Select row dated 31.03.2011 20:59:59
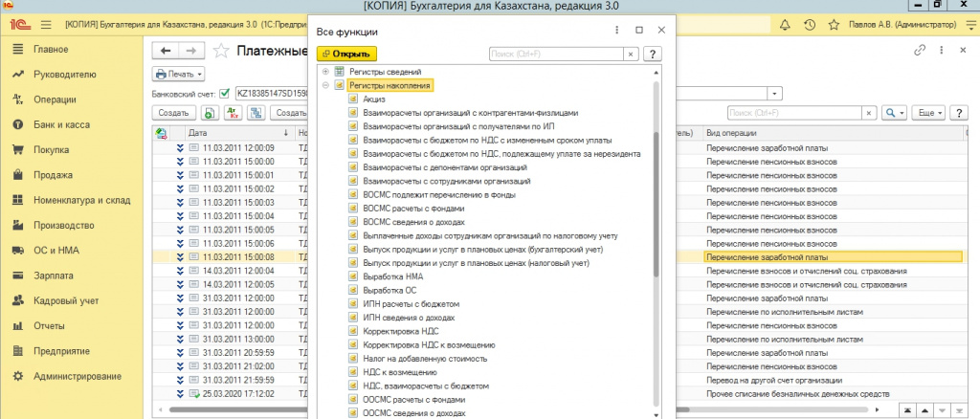980x419 pixels. point(240,353)
